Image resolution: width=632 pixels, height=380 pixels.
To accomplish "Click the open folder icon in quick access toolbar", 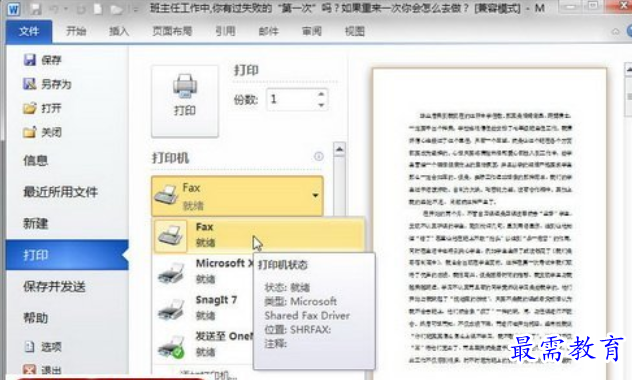I will [116, 8].
